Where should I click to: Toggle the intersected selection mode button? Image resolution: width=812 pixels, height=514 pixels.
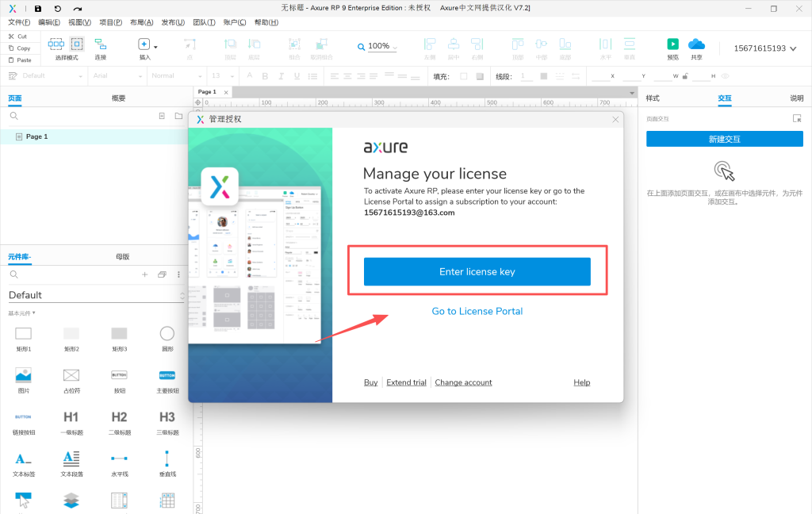click(x=56, y=44)
